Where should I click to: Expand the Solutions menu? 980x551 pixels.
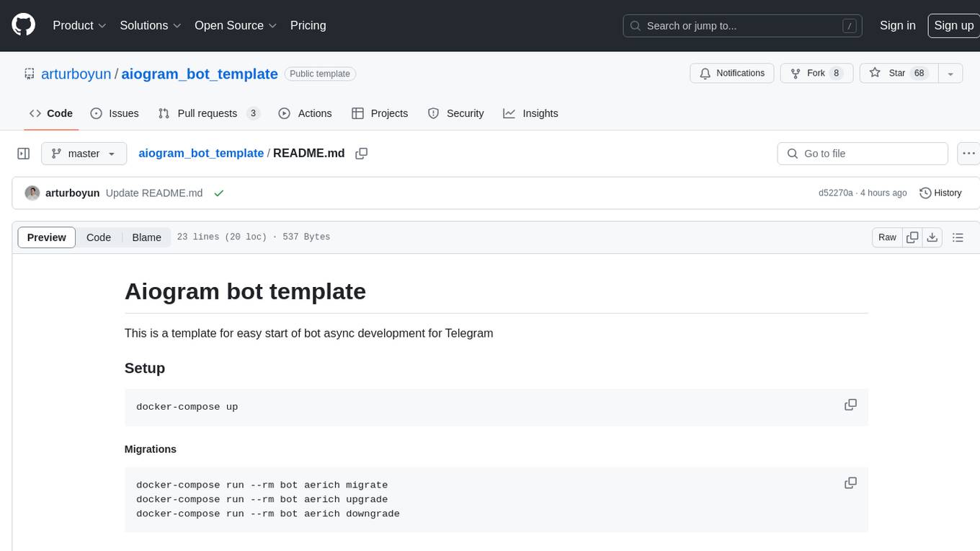tap(150, 25)
